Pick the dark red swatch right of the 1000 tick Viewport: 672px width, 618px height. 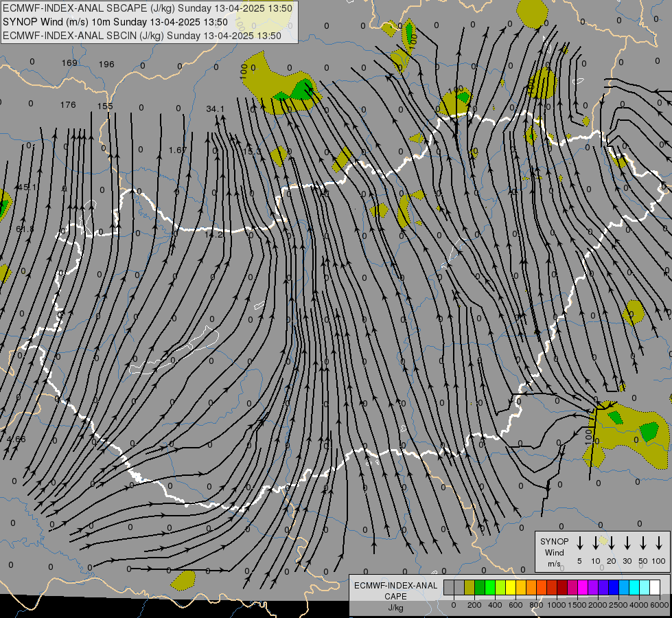562,588
